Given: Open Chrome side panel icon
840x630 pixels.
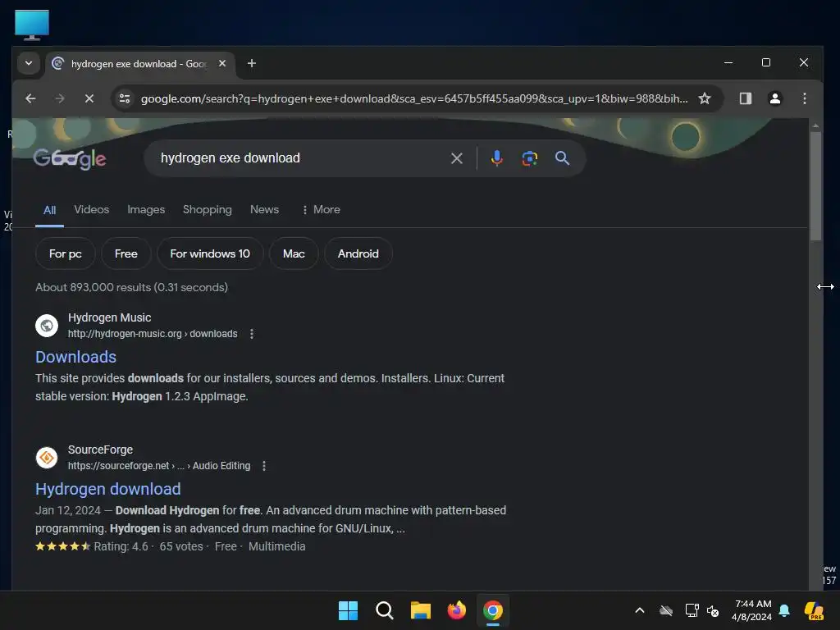Looking at the screenshot, I should [745, 98].
